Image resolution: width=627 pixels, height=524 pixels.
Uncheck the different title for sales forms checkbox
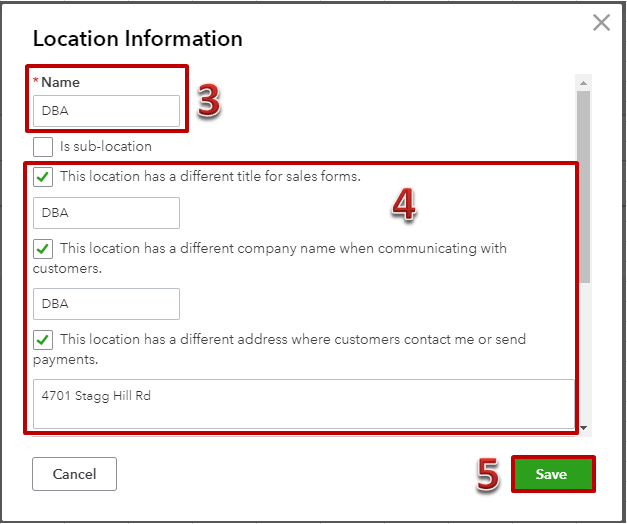(x=43, y=177)
